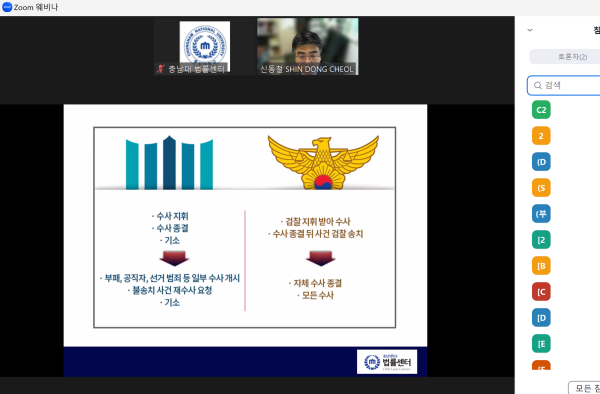
Task: Click the magnifier icon in search box
Action: pos(538,85)
